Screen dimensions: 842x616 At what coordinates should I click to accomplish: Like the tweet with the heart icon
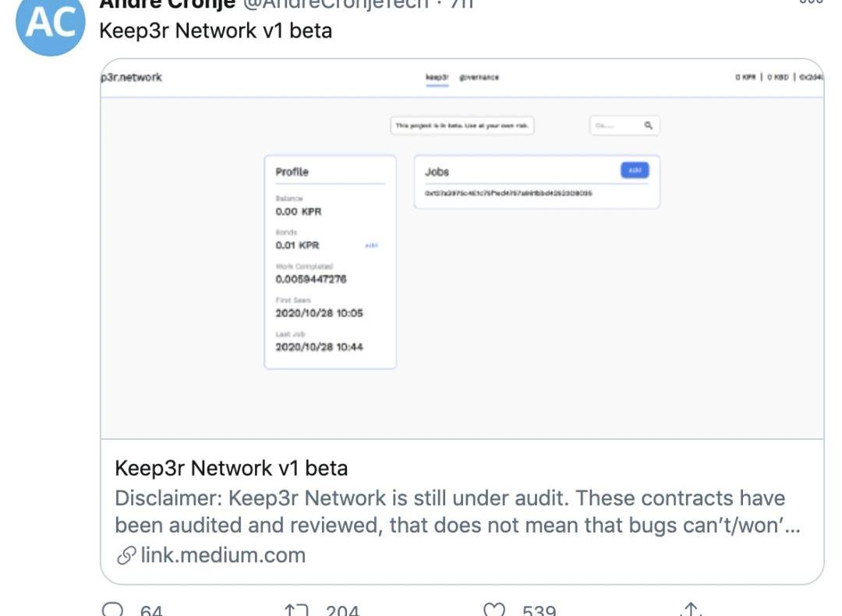click(x=495, y=610)
